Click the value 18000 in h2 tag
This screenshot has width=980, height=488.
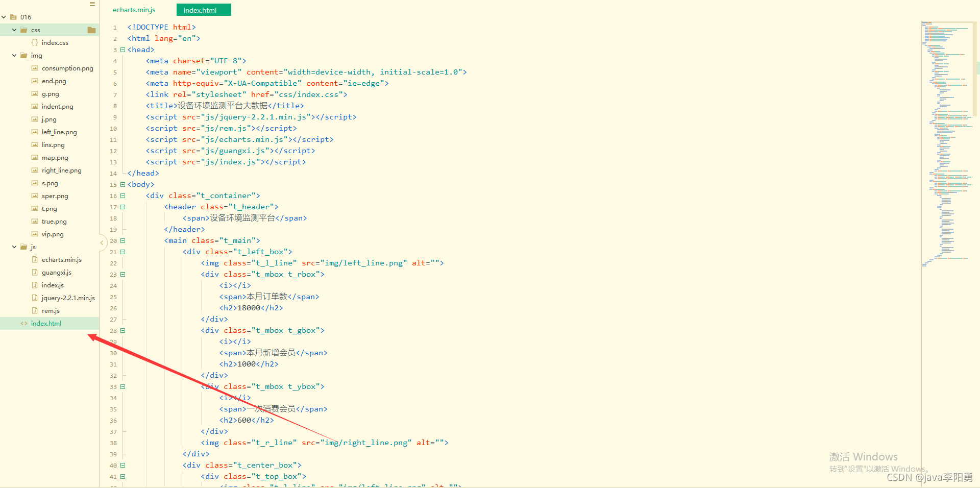click(249, 308)
